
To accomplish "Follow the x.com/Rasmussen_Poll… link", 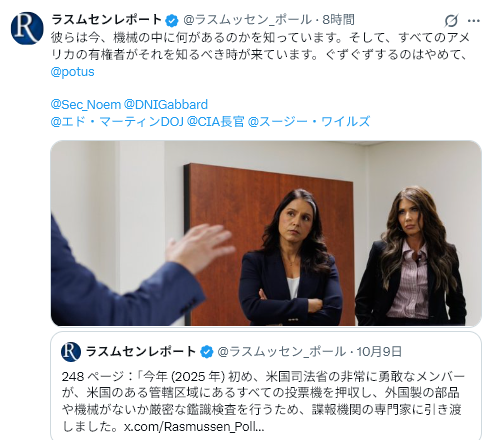I will pyautogui.click(x=194, y=427).
